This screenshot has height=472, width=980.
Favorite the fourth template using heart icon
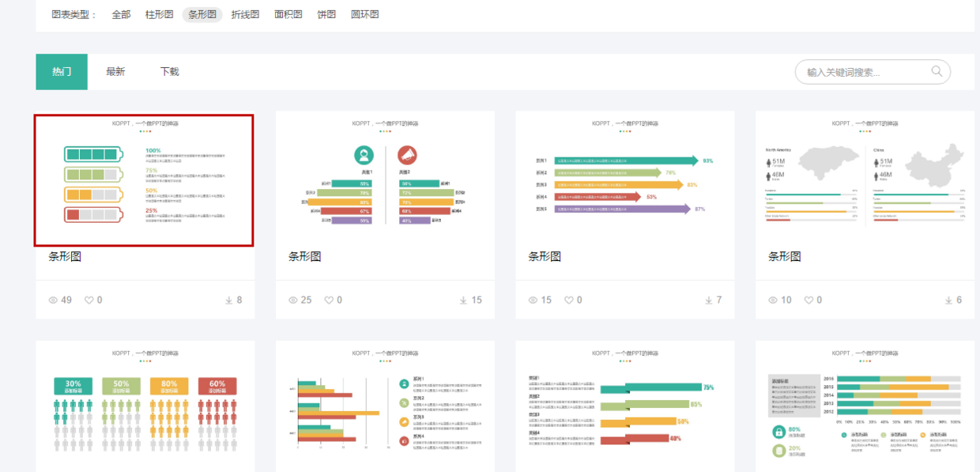[808, 300]
